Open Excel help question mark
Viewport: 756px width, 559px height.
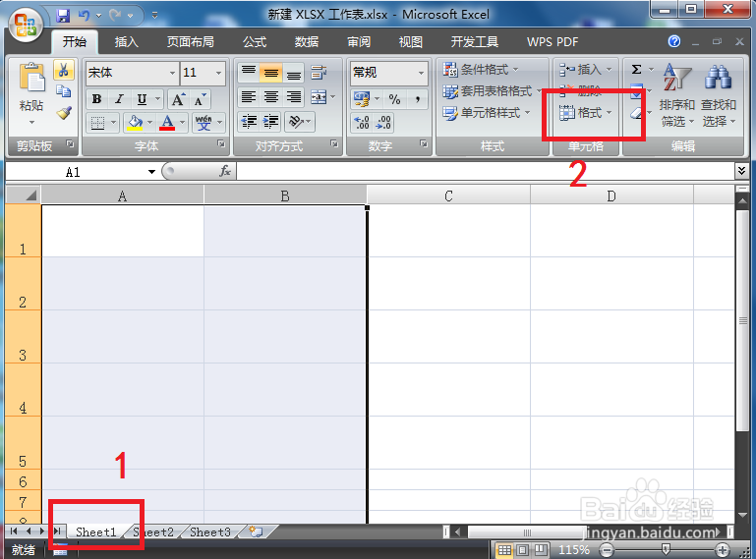[674, 41]
